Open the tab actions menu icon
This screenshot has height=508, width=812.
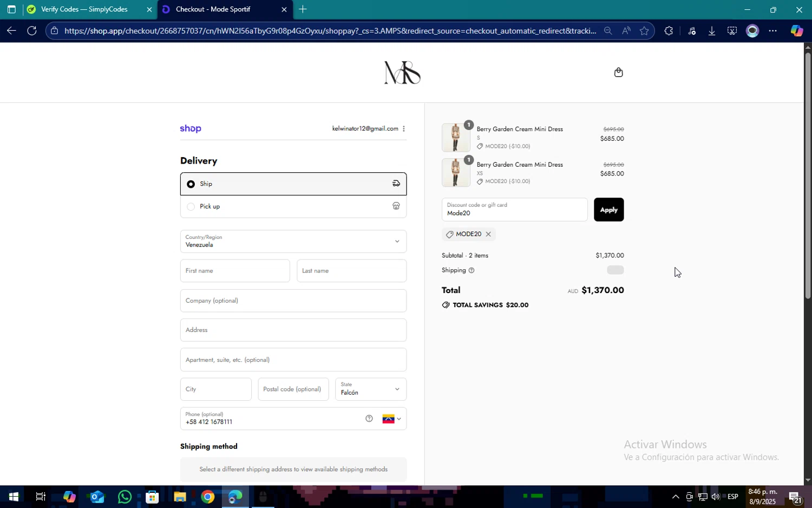[11, 9]
